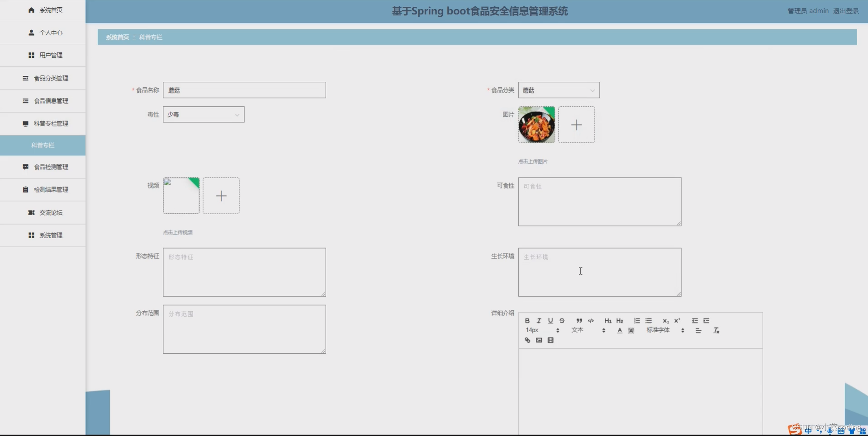
Task: Click the 可食性 text area
Action: pos(600,202)
